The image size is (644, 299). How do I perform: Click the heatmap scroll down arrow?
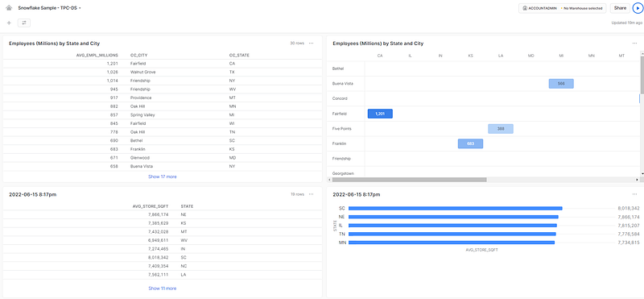[x=642, y=174]
